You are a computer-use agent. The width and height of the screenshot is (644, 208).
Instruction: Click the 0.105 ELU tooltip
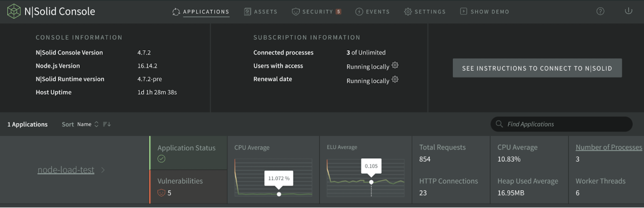371,166
